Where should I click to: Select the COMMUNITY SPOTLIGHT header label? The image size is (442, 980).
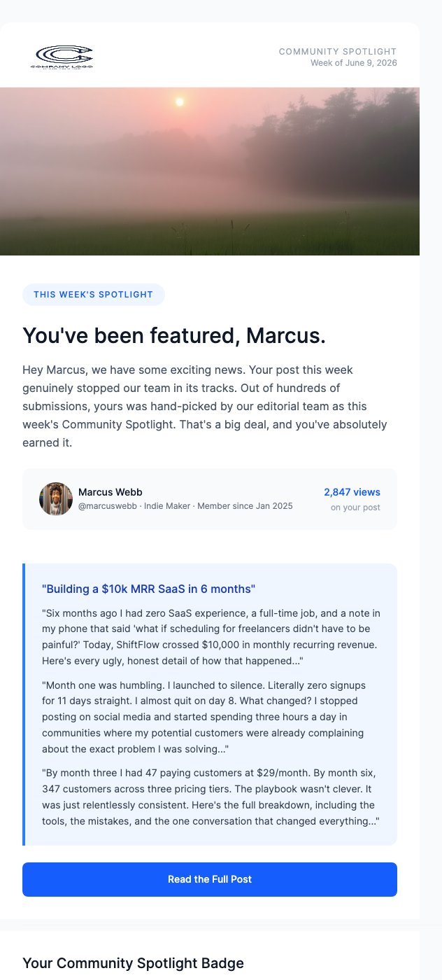click(338, 51)
